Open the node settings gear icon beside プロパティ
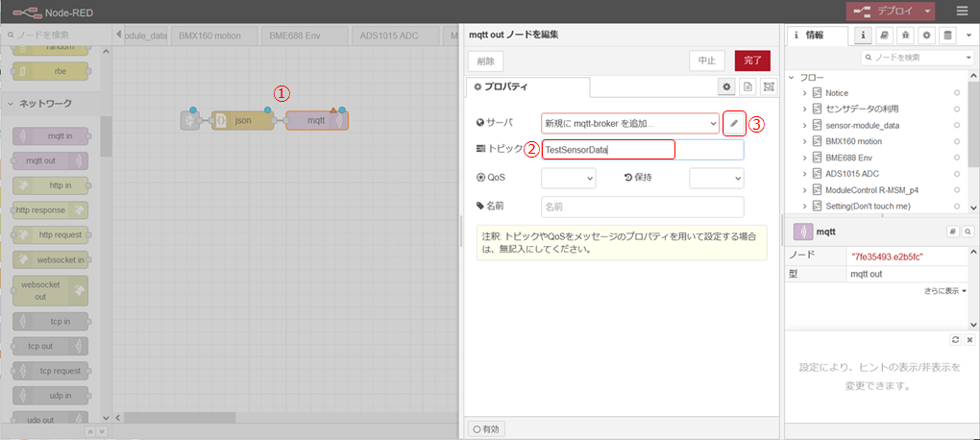This screenshot has width=980, height=440. pyautogui.click(x=728, y=86)
